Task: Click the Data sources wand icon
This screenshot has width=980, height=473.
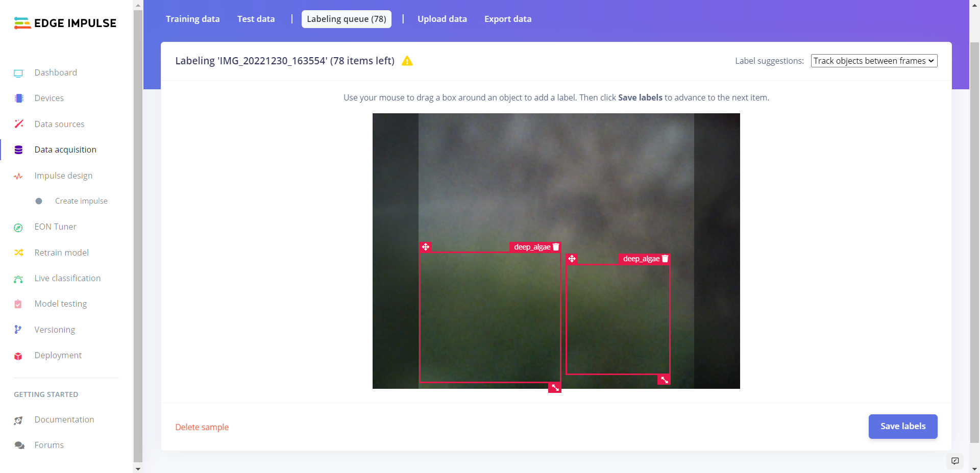Action: (18, 124)
